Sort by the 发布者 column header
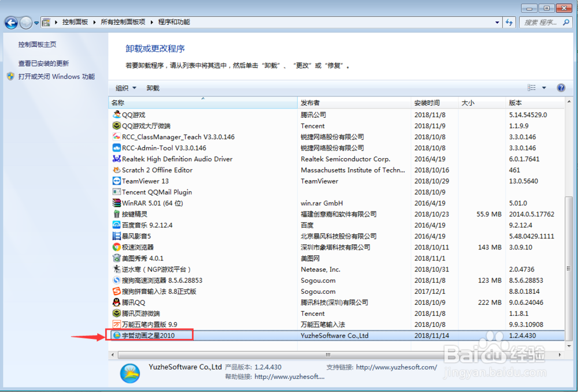The height and width of the screenshot is (392, 578). pyautogui.click(x=354, y=103)
